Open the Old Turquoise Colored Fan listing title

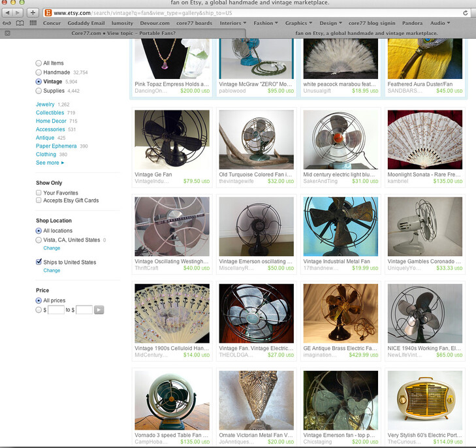255,174
